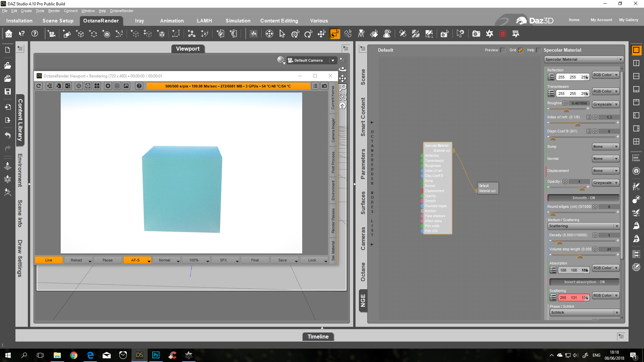Click the Undo arrow in left sidebar

[x=7, y=135]
